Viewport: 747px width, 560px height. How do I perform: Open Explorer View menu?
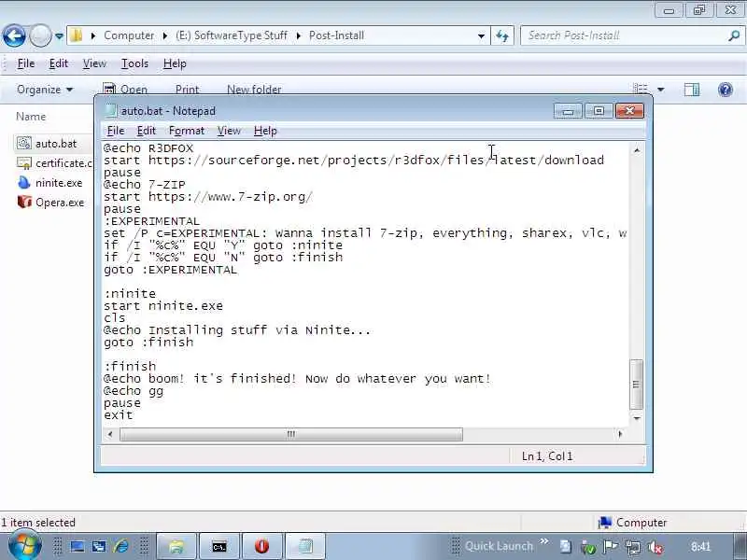coord(94,63)
